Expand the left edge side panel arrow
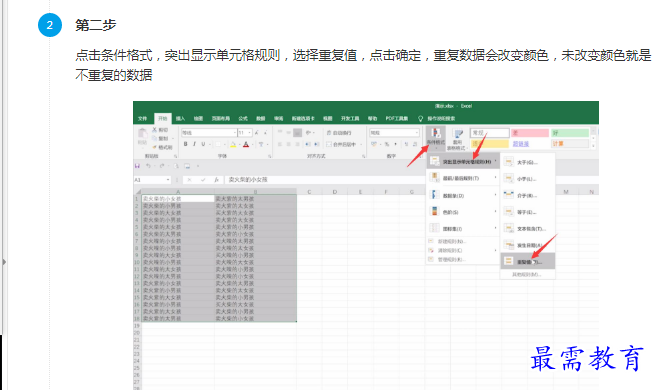This screenshot has height=390, width=652. click(4, 262)
